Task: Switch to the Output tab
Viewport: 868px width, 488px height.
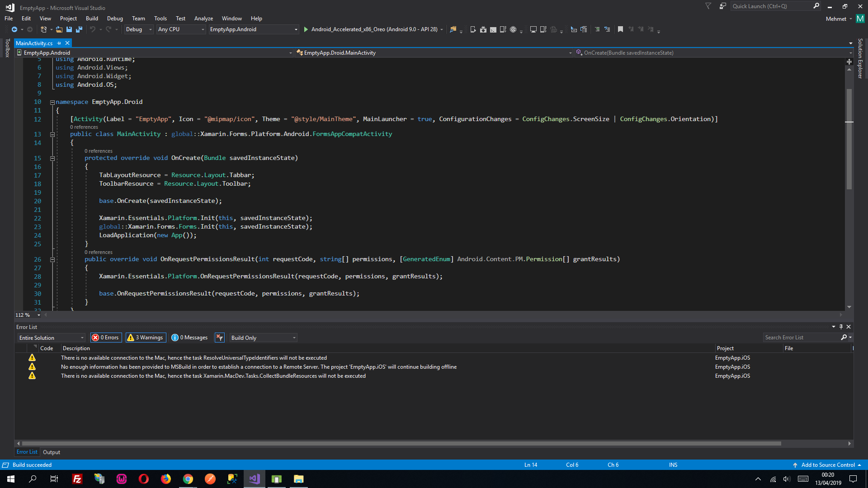Action: point(51,452)
